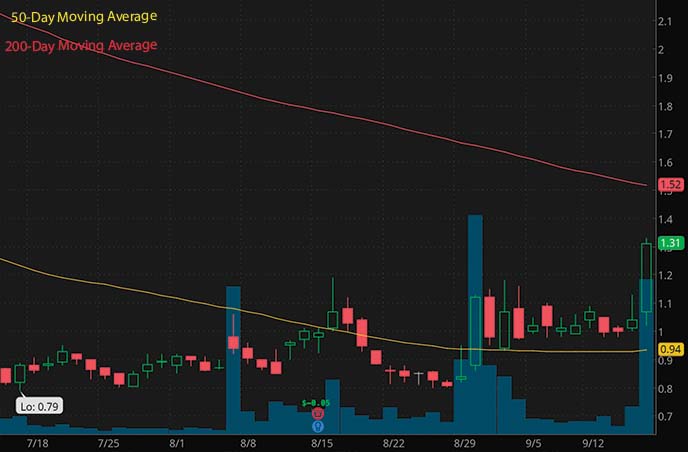Click the 0.7 price axis label
This screenshot has height=452, width=688.
click(x=665, y=416)
